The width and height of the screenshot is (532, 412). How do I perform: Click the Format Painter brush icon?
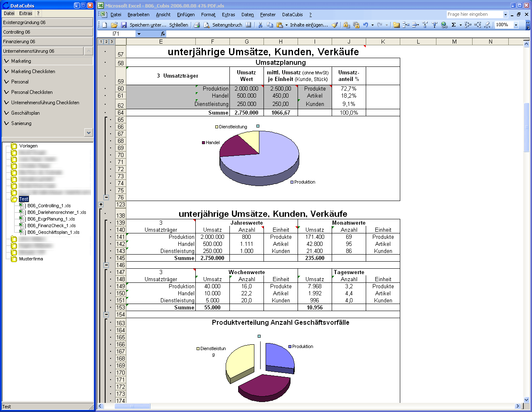[335, 25]
